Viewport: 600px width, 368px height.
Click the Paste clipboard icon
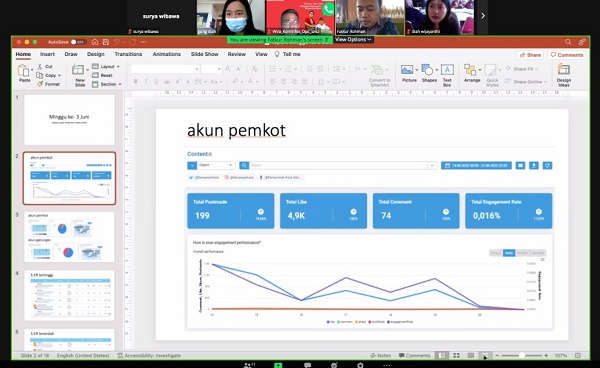23,70
